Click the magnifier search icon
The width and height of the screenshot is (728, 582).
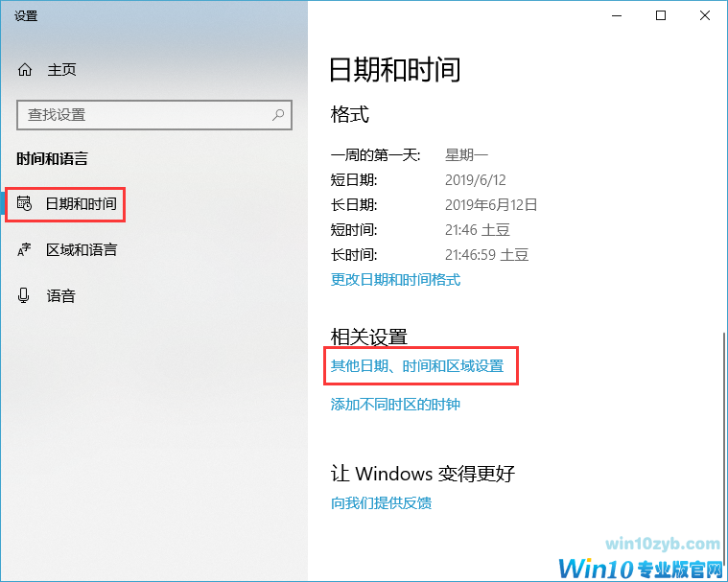pos(278,114)
